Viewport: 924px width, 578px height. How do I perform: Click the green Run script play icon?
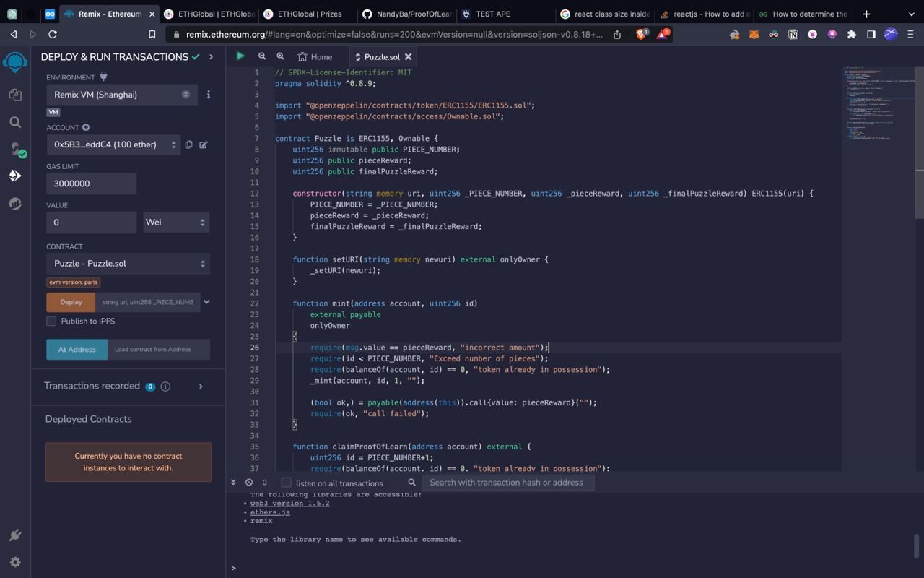240,56
